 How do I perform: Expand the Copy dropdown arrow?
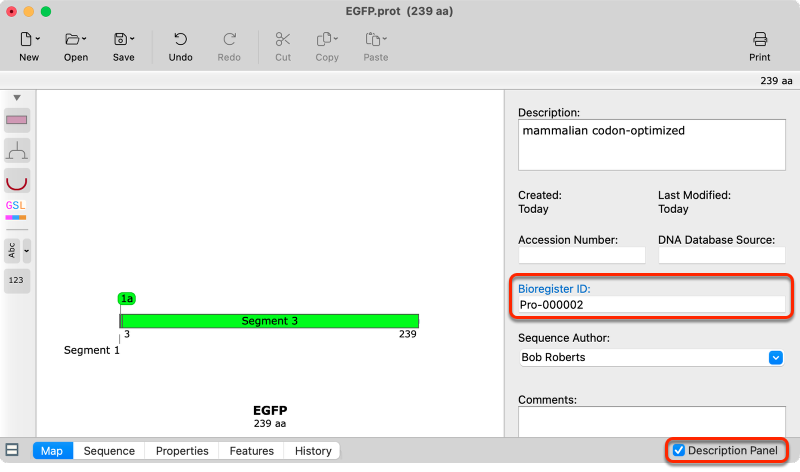tap(336, 39)
